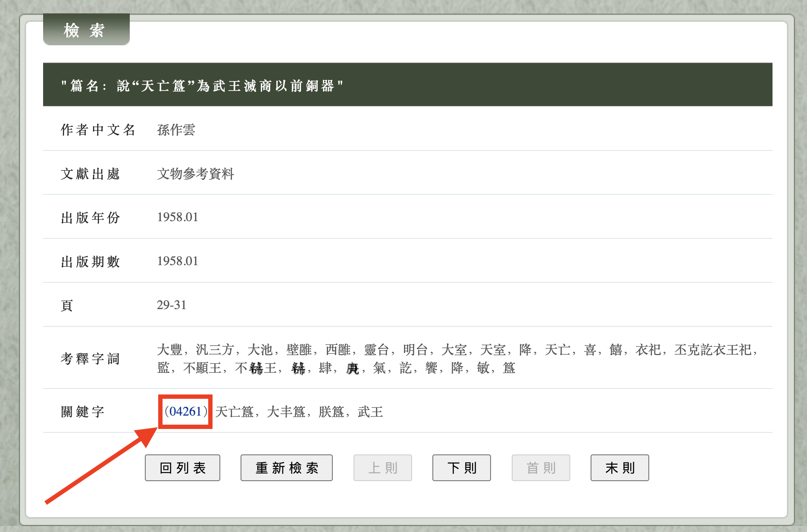Click the 關鍵字 field label

click(82, 412)
